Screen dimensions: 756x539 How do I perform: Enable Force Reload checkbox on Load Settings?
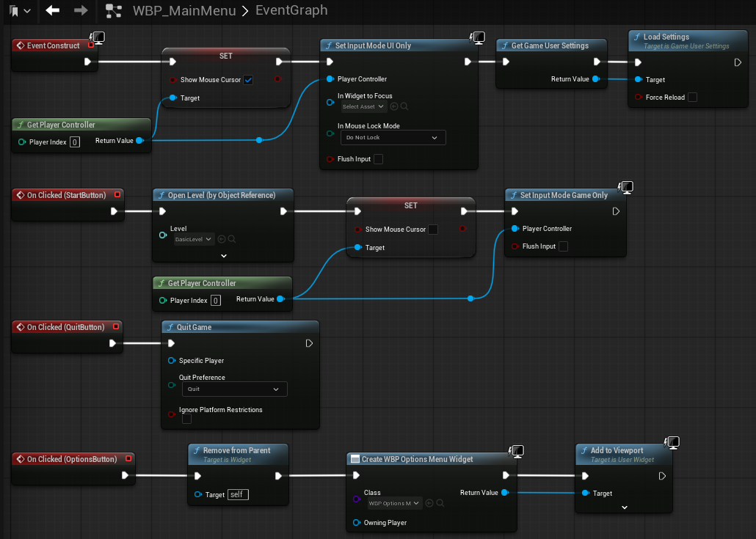pos(692,98)
